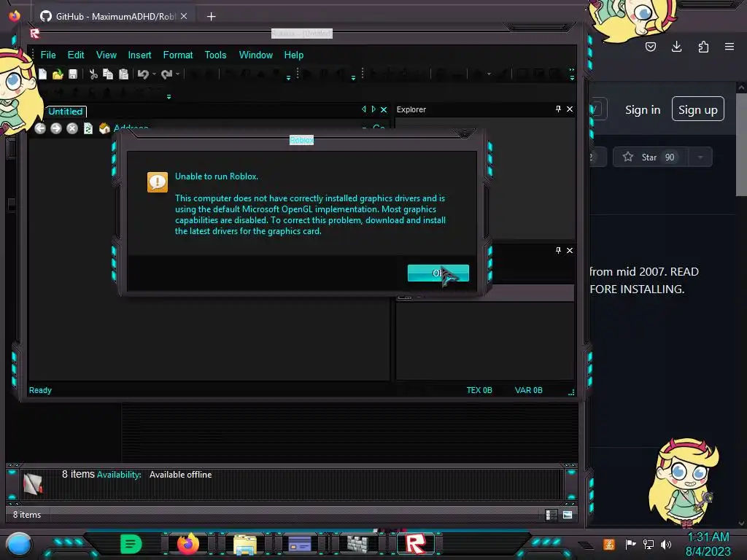Click the Action Center flag icon
Screen dimensions: 747x560
(x=630, y=544)
